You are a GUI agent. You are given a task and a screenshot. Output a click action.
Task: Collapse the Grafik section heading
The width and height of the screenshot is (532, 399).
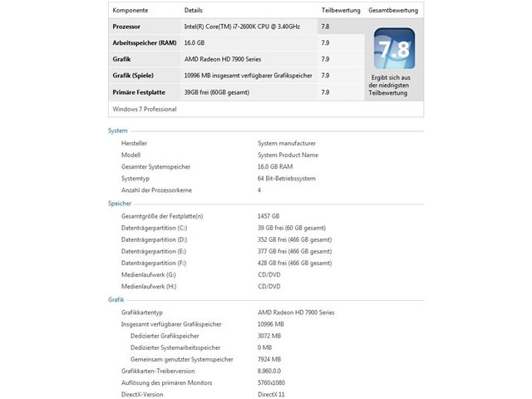tap(116, 299)
